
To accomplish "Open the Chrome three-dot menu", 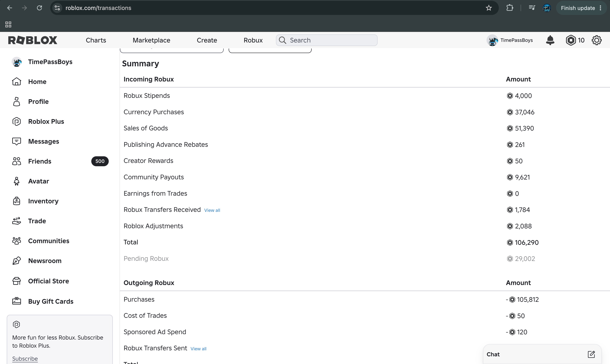I will click(x=600, y=8).
